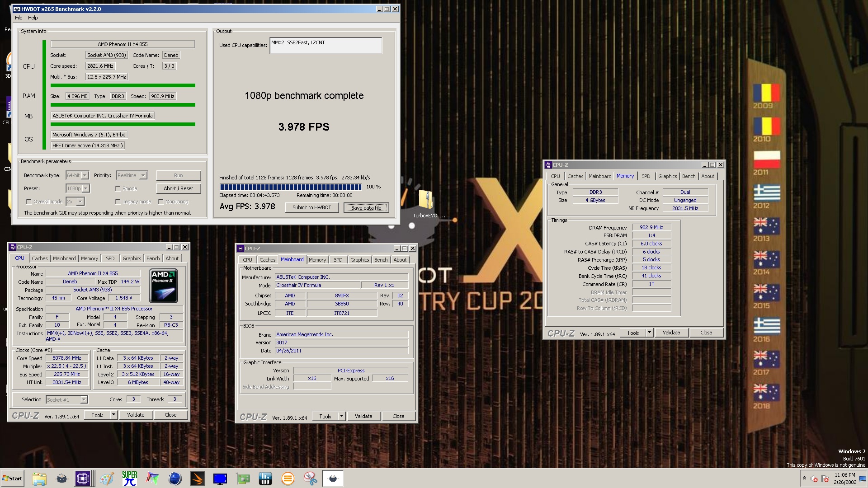Image resolution: width=868 pixels, height=488 pixels.
Task: Open Action Center flag tray icon
Action: click(x=825, y=479)
